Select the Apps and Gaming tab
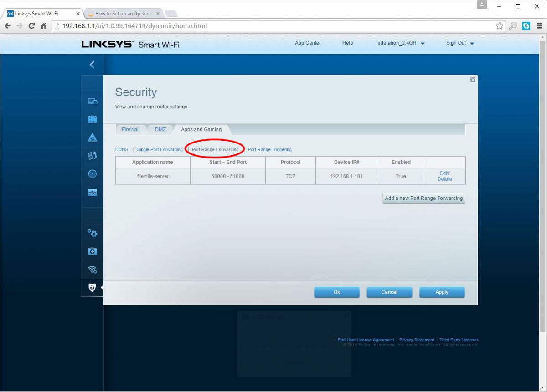Viewport: 547px width, 392px height. [201, 129]
